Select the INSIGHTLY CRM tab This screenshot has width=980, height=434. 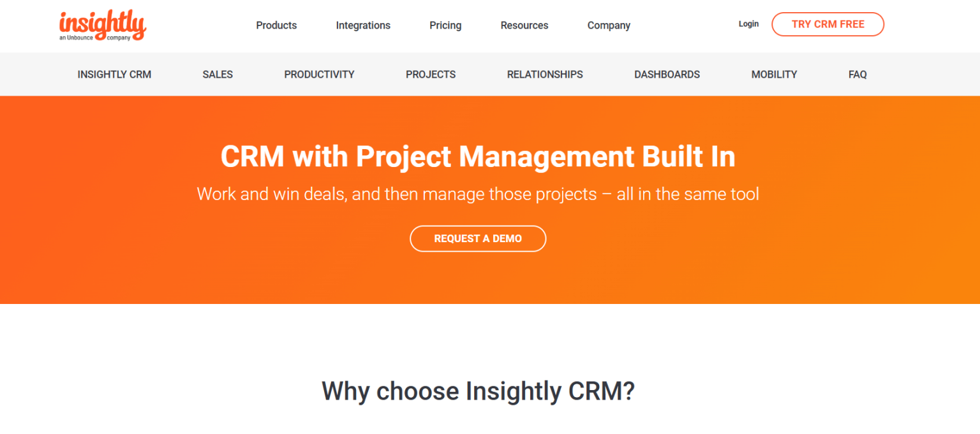point(114,74)
